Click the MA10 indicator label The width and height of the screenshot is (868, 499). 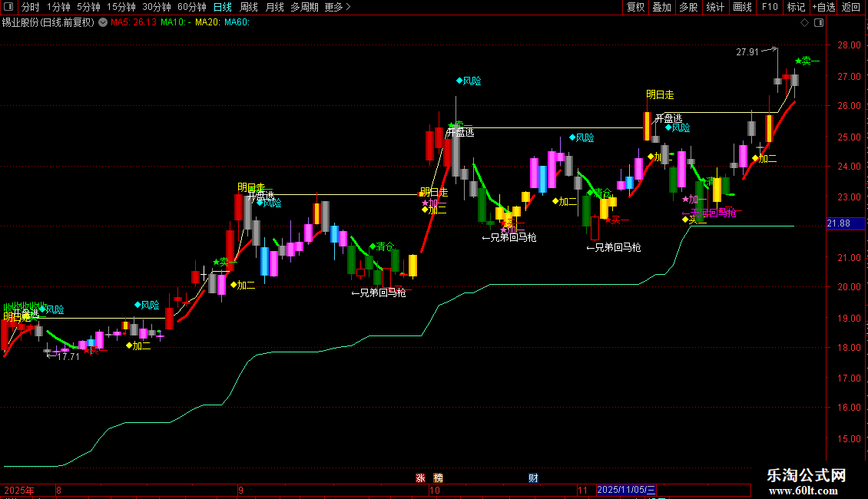pos(175,22)
